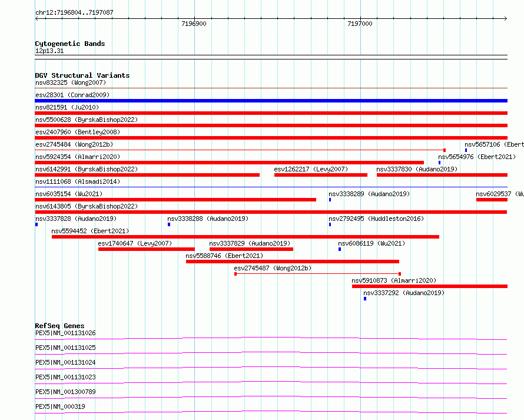Select nsv6035154 (Wu2021) label
The width and height of the screenshot is (524, 420).
[x=69, y=194]
